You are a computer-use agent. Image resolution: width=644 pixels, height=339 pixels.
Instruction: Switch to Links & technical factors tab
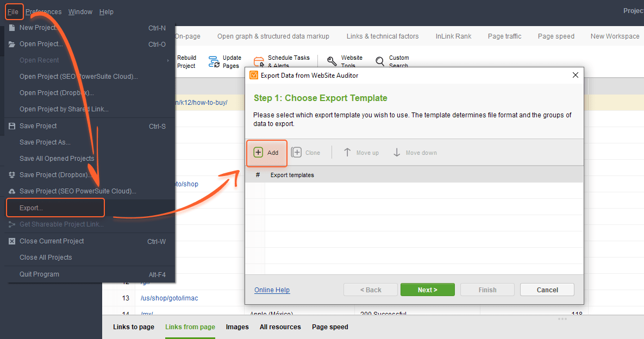tap(383, 36)
